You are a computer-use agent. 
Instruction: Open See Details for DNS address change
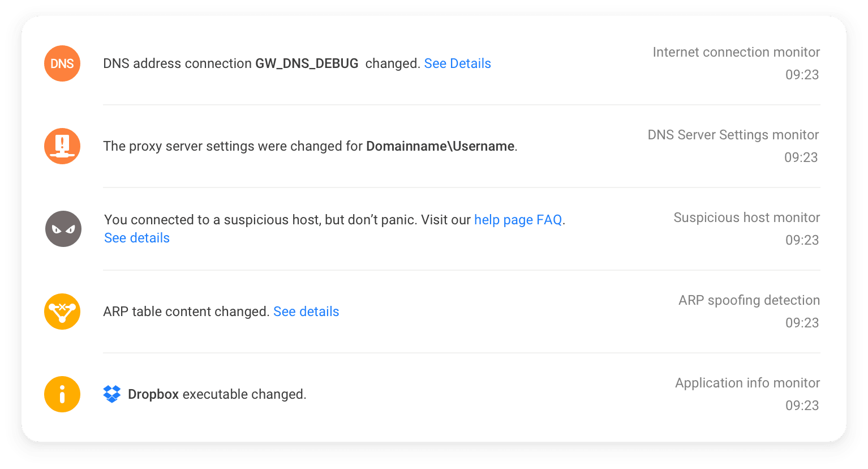click(x=458, y=63)
